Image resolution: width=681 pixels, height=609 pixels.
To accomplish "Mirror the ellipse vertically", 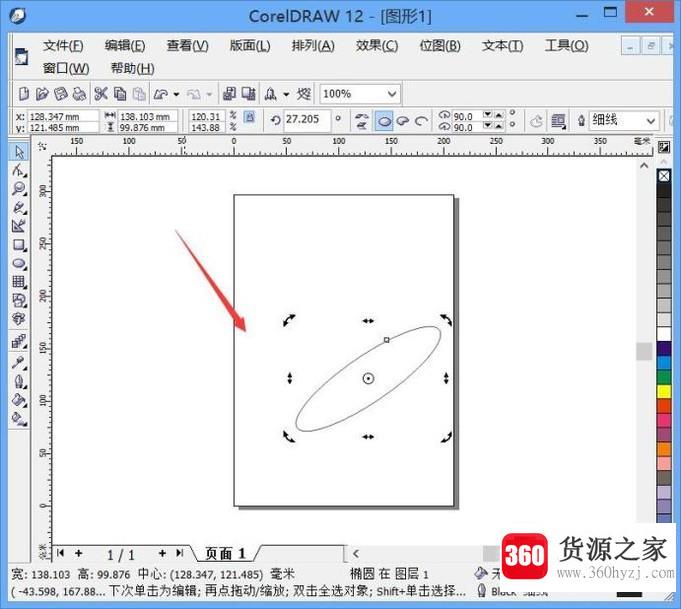I will click(361, 126).
